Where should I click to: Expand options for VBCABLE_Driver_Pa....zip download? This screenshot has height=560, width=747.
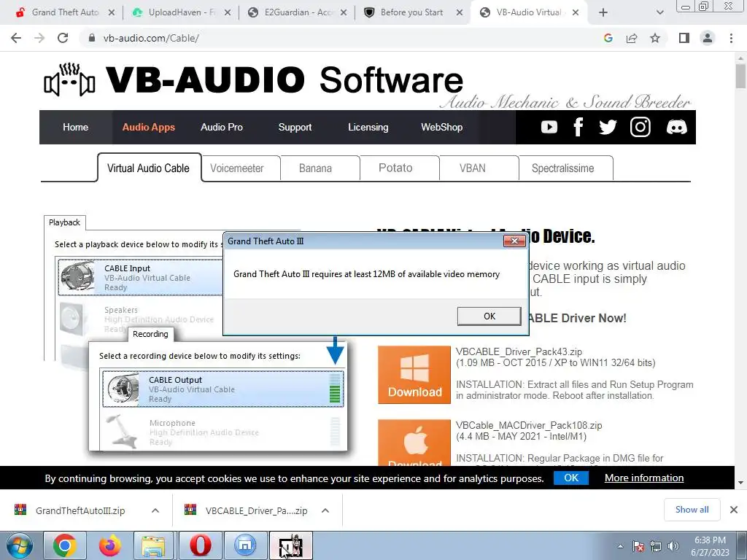(x=325, y=510)
